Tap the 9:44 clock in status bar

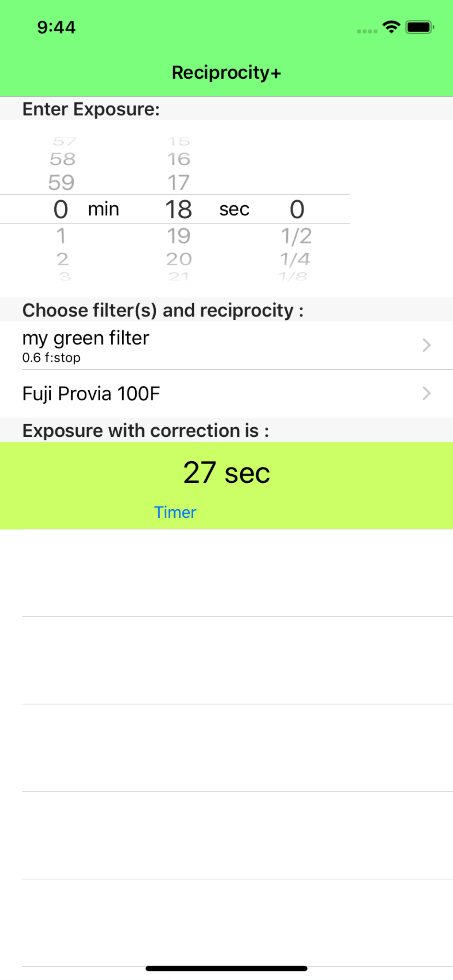[x=56, y=27]
